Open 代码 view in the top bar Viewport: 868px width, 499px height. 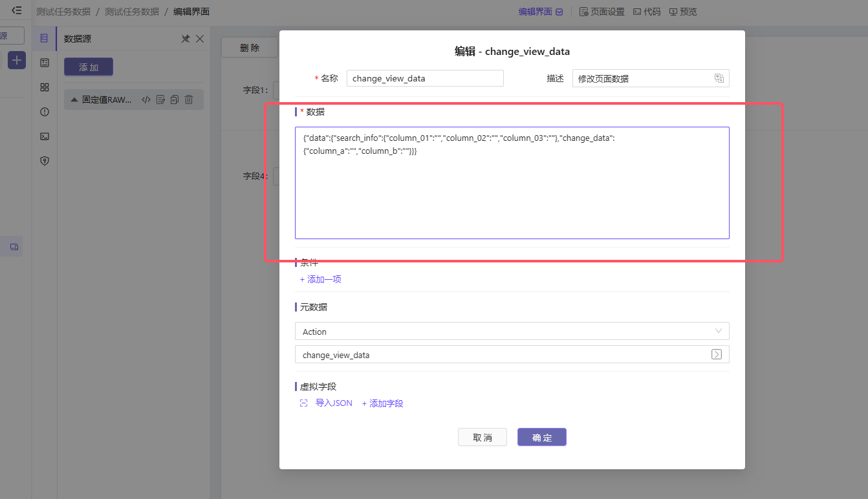(x=647, y=12)
